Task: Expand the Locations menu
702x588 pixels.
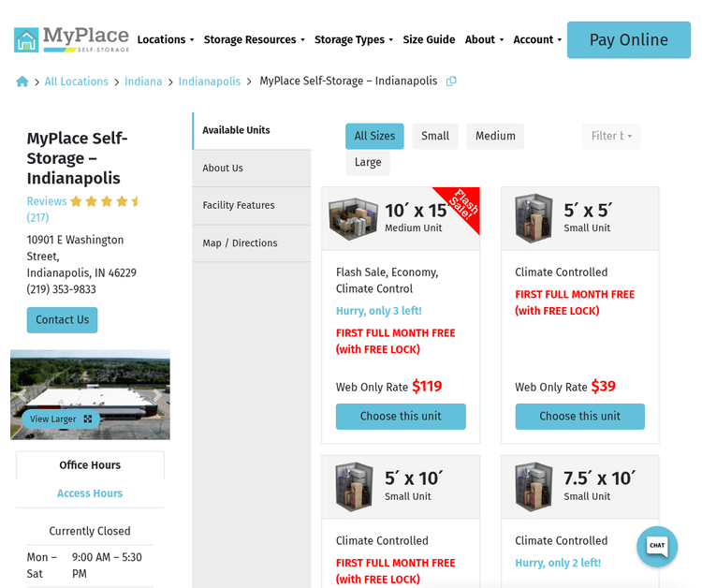Action: (x=166, y=39)
